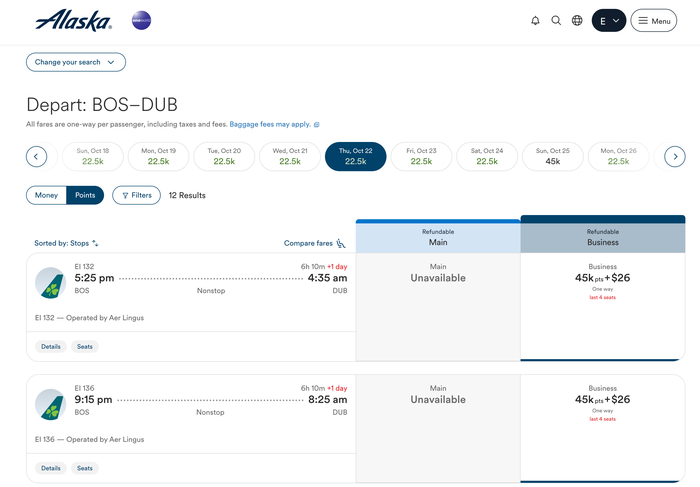Viewport: 700px width, 487px height.
Task: Show earlier dates with left arrow
Action: tap(37, 157)
